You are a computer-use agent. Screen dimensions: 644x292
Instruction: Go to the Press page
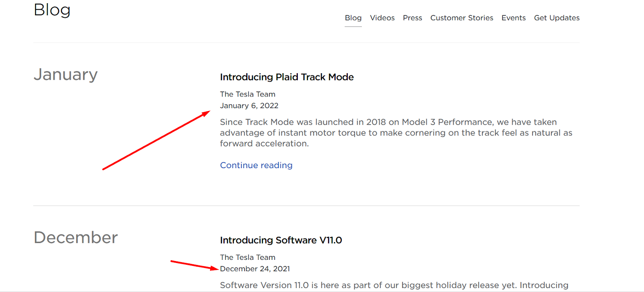412,18
